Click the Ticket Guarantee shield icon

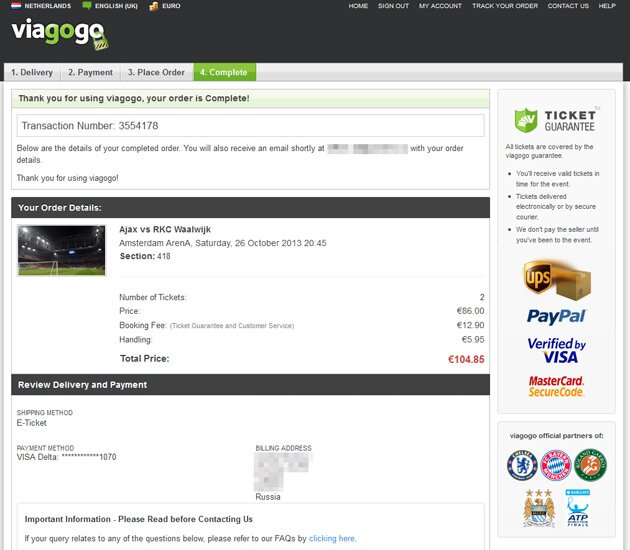click(x=526, y=120)
